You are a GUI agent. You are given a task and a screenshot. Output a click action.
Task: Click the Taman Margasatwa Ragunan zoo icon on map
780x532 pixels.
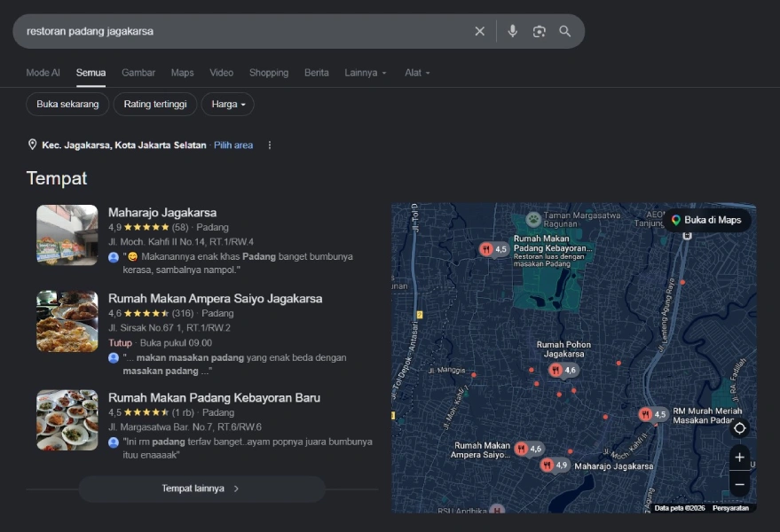click(x=534, y=219)
